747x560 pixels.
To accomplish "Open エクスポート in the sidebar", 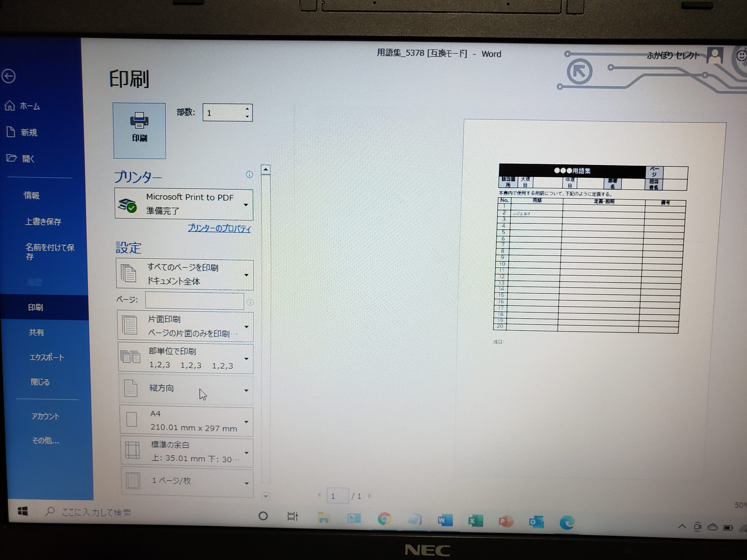I will tap(47, 358).
